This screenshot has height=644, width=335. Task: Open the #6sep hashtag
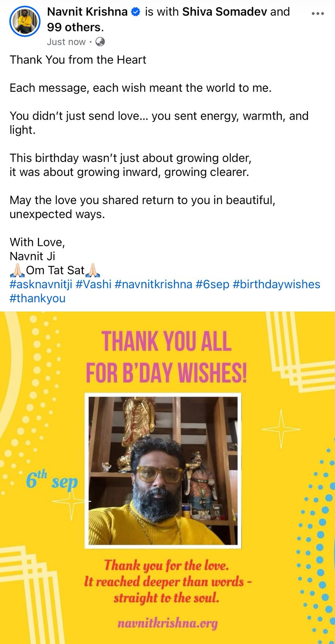pyautogui.click(x=213, y=284)
